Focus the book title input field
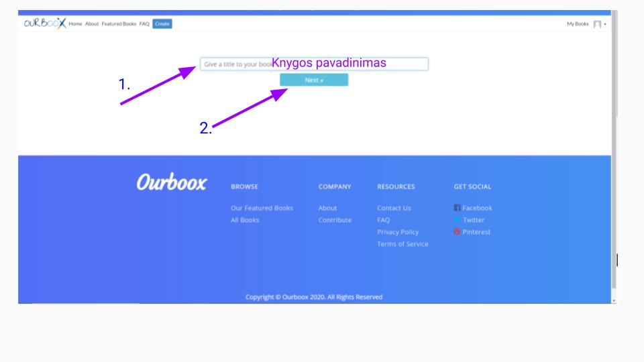This screenshot has height=362, width=644. tap(313, 64)
